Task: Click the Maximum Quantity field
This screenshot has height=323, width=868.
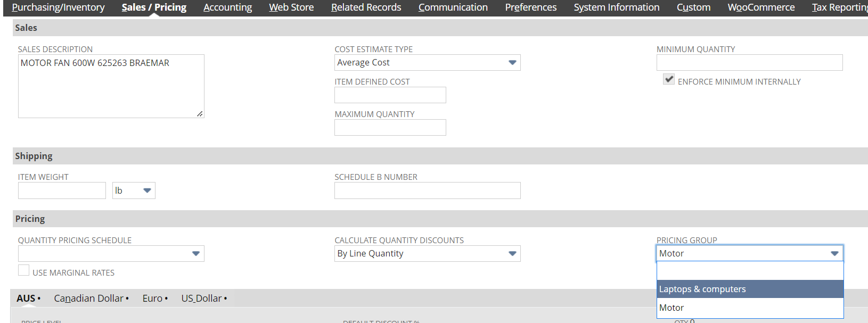Action: [x=390, y=128]
